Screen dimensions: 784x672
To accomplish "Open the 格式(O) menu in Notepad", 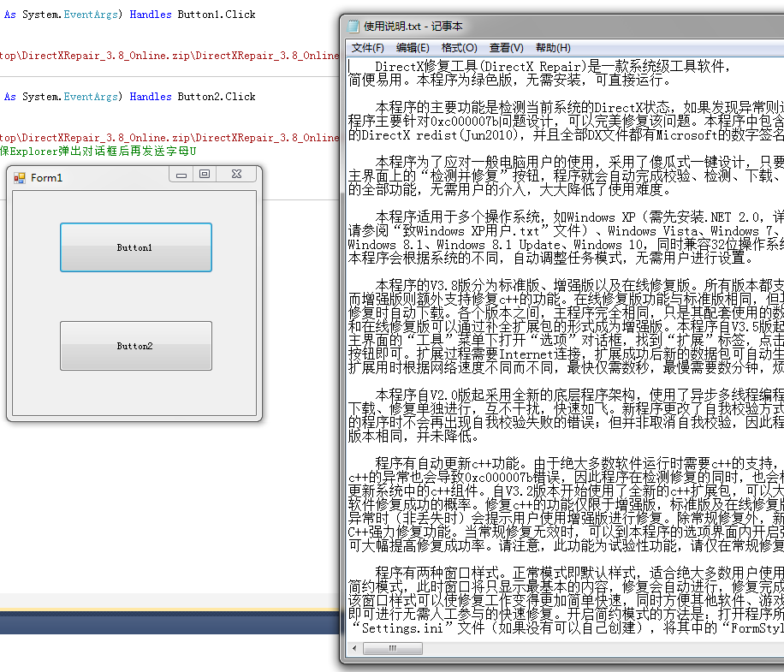I will pyautogui.click(x=459, y=48).
